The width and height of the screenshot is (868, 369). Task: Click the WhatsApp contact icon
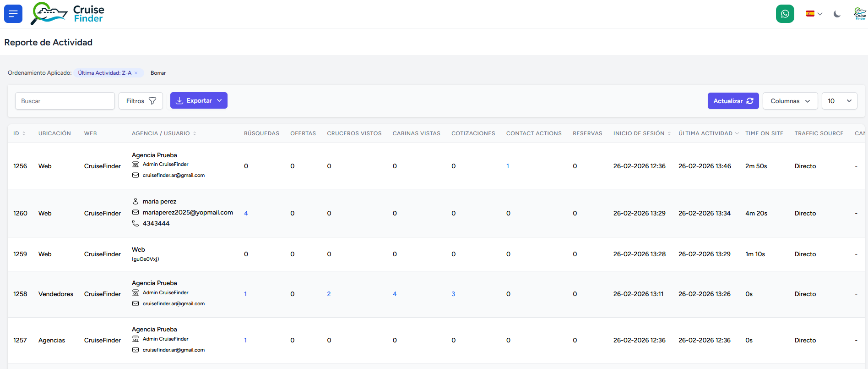[x=785, y=14]
